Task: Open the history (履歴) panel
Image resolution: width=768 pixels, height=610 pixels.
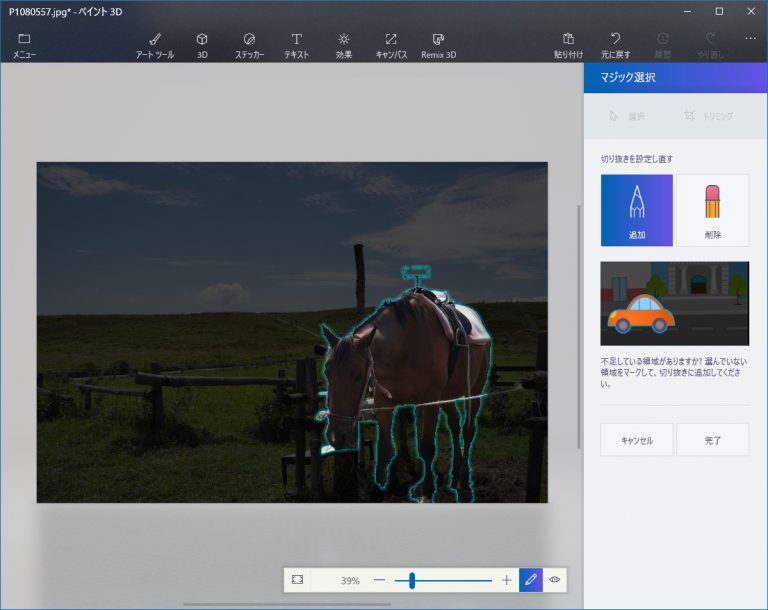Action: (x=663, y=46)
